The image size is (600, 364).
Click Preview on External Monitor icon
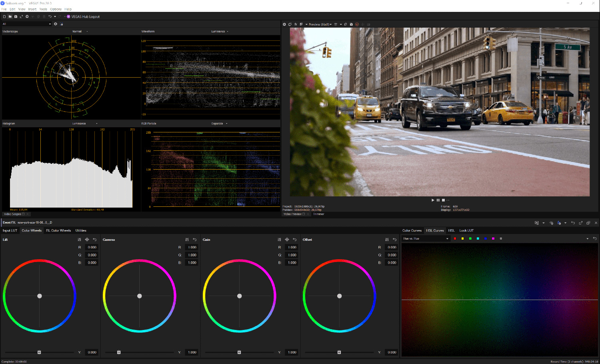290,24
